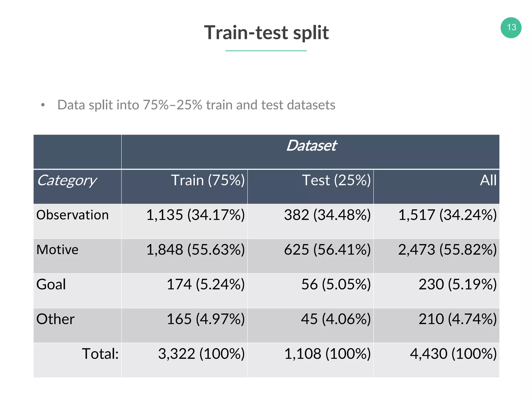Click the Observation row label
The height and width of the screenshot is (399, 532).
click(x=72, y=215)
